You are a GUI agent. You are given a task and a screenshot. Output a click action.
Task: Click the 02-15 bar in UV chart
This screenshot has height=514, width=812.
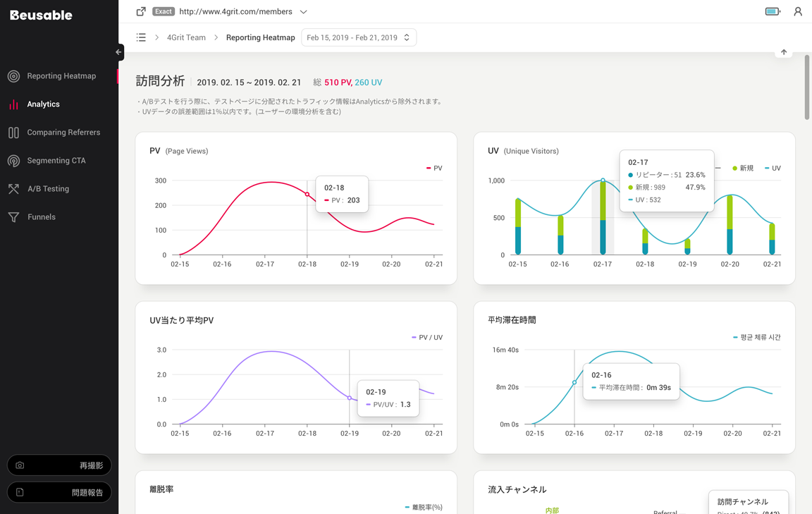[518, 226]
